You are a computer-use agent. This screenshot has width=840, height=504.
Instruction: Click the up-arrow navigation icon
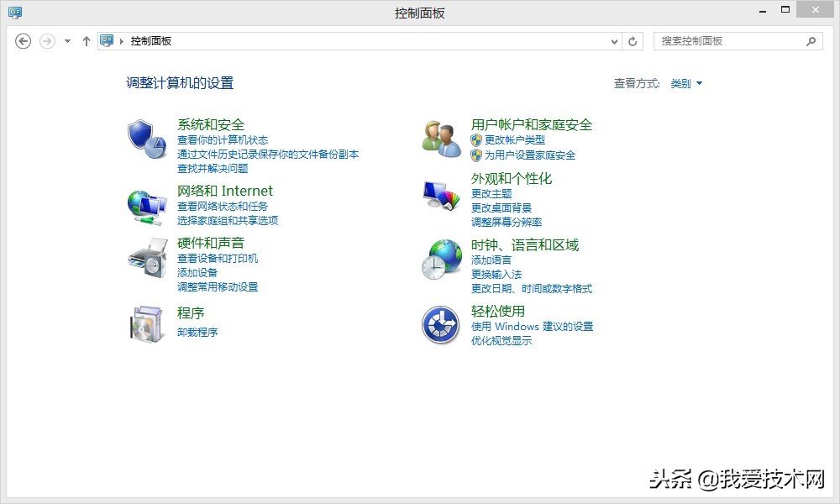(87, 40)
